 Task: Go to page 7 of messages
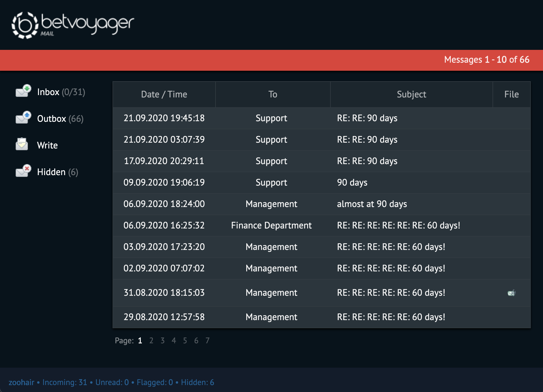point(207,340)
